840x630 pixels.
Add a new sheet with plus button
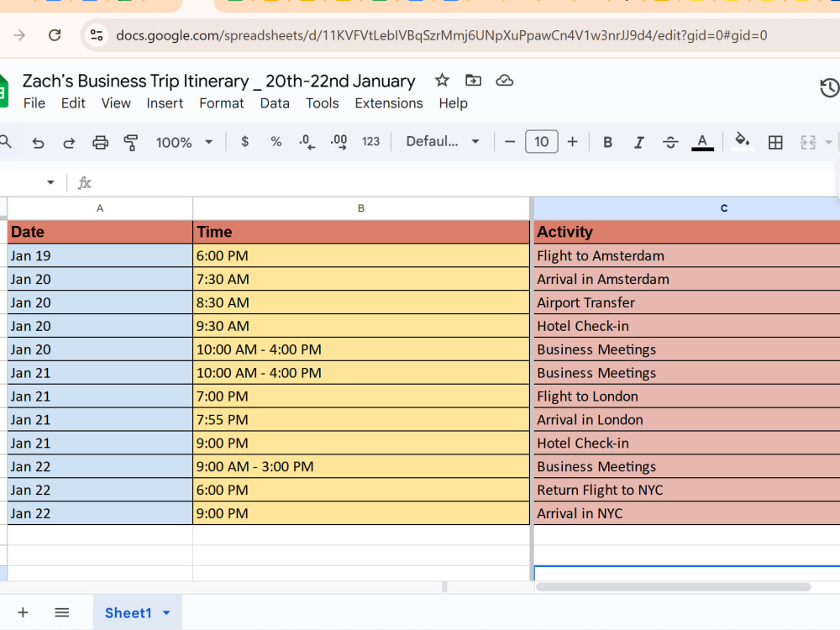coord(23,612)
